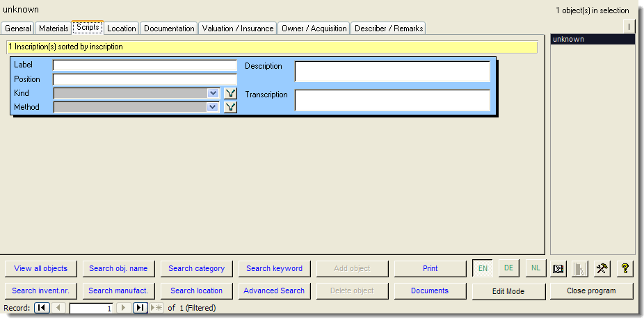Jump to the first record
Image resolution: width=644 pixels, height=319 pixels.
click(x=42, y=307)
